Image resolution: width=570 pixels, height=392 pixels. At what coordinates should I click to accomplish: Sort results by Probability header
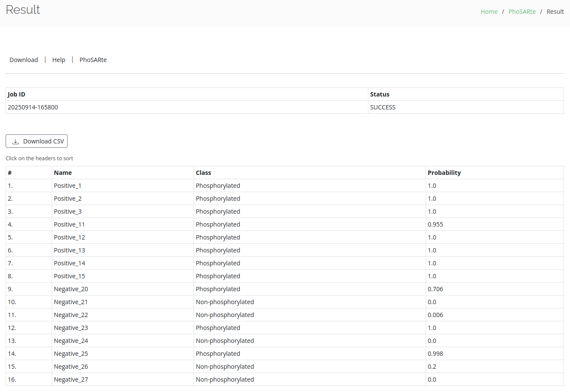click(x=444, y=173)
